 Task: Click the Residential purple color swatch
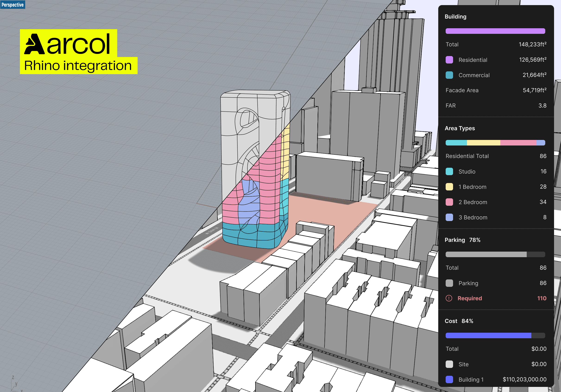(449, 60)
